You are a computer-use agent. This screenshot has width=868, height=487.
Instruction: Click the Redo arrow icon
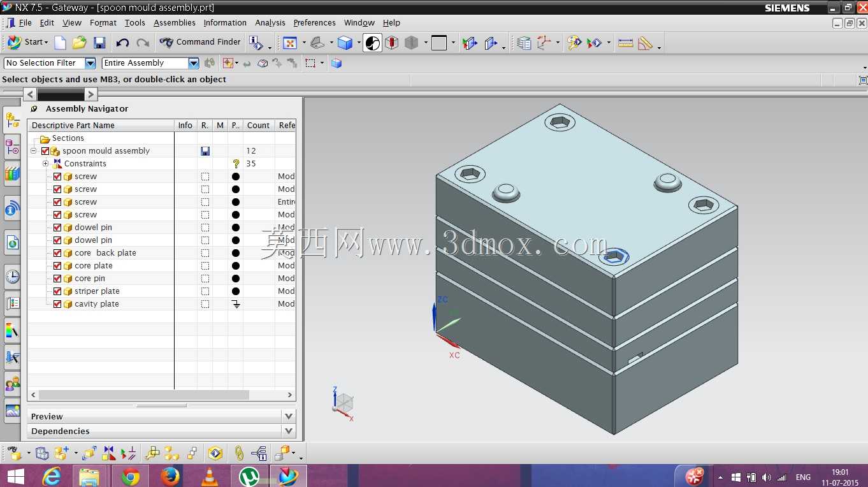(x=143, y=43)
